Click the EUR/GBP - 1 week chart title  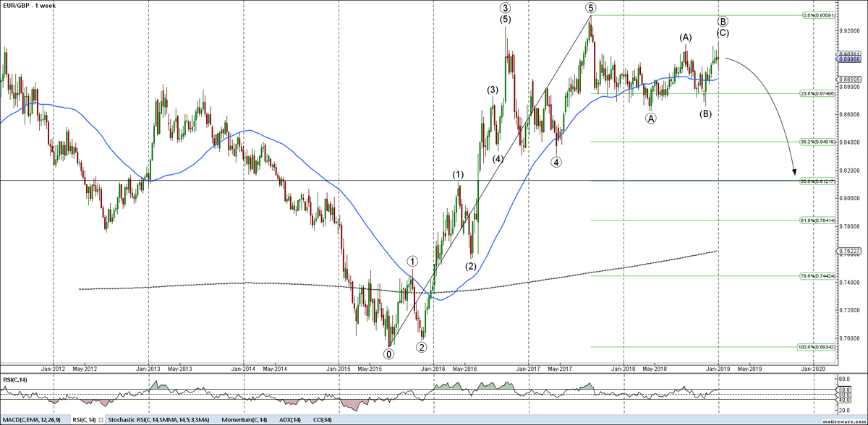pyautogui.click(x=29, y=5)
